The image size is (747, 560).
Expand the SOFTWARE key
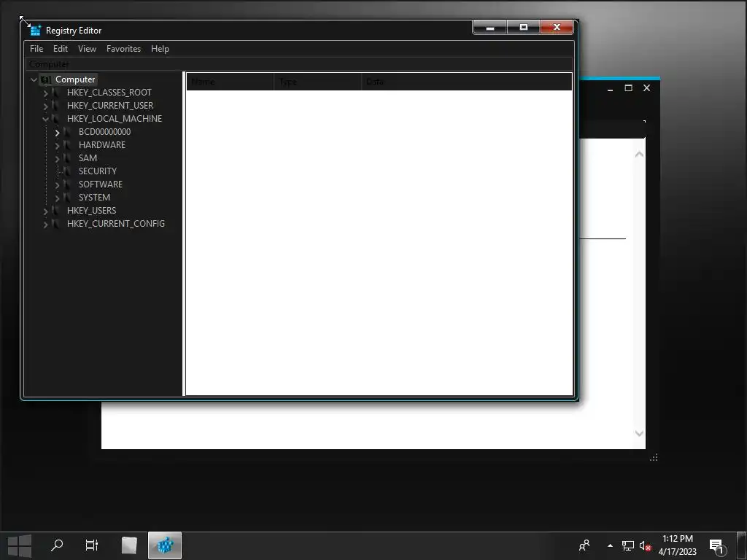(57, 184)
